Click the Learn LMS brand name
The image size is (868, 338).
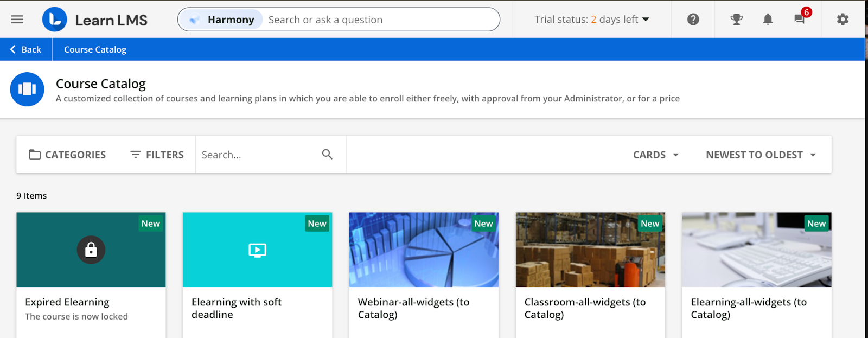pos(111,20)
